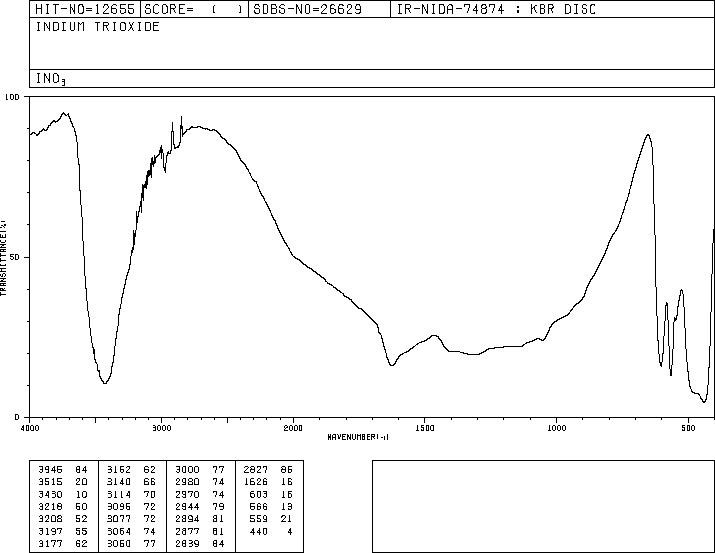The image size is (715, 553).
Task: Select peak table entry 2827
Action: click(255, 470)
